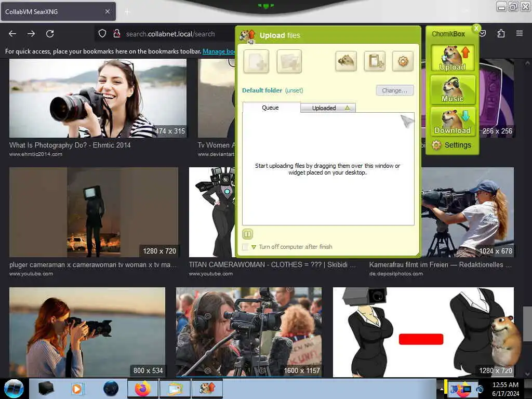Reload the Firefox page
This screenshot has height=399, width=532.
50,34
